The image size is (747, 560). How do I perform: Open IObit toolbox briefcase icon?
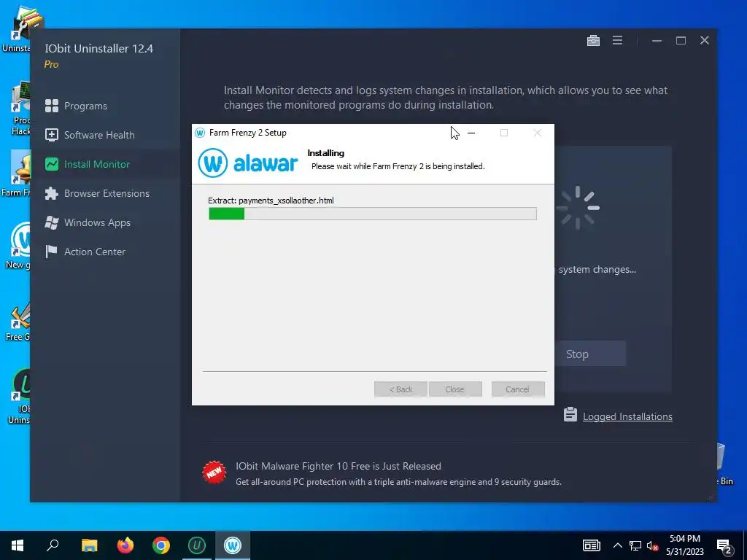click(593, 41)
